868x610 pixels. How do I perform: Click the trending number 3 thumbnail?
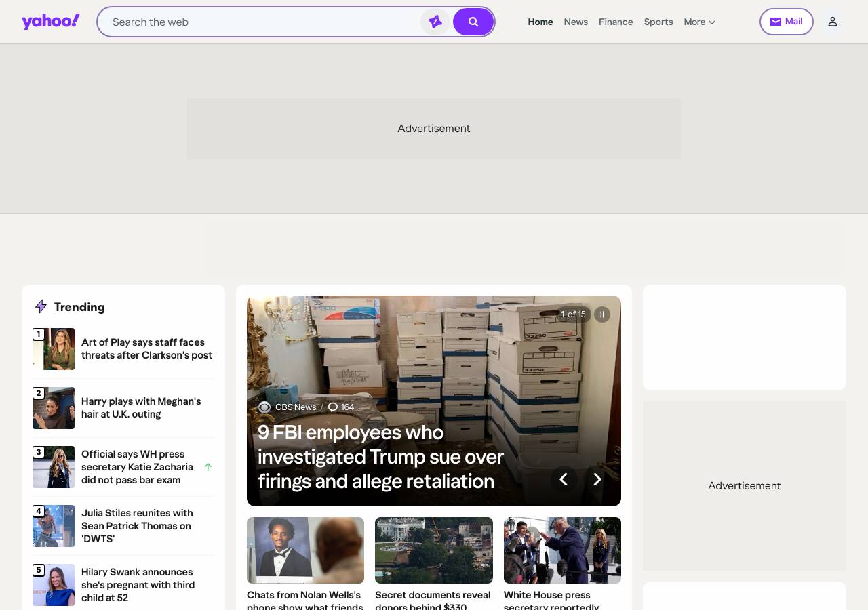pyautogui.click(x=54, y=467)
